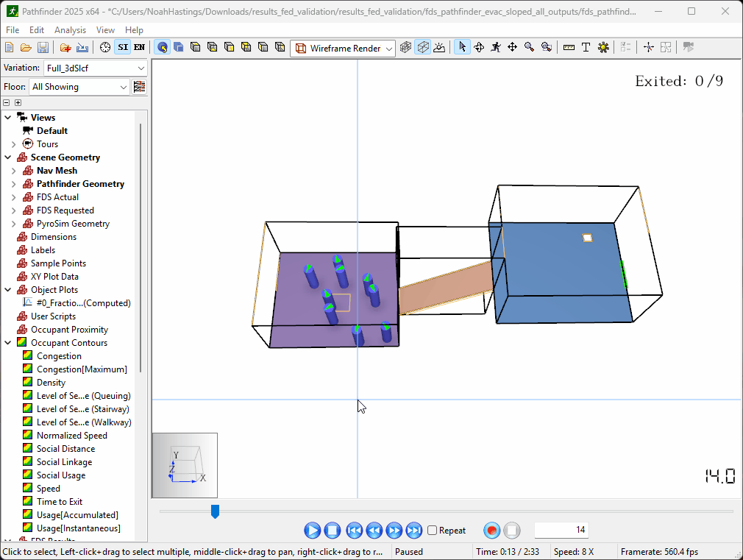Expand the Nav Mesh node
Viewport: 743px width, 560px height.
coord(14,171)
